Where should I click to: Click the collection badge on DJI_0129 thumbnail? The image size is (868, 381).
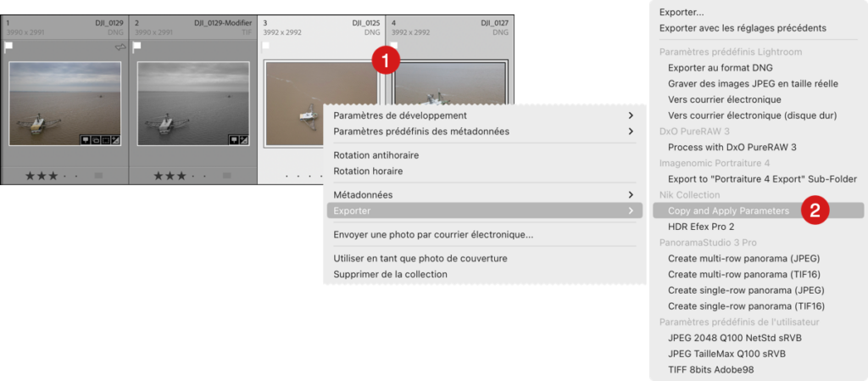(96, 139)
